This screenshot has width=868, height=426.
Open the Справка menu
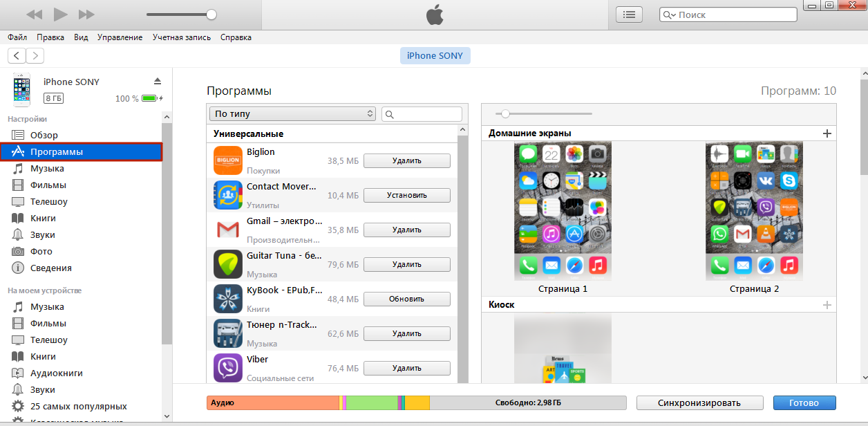[x=236, y=37]
